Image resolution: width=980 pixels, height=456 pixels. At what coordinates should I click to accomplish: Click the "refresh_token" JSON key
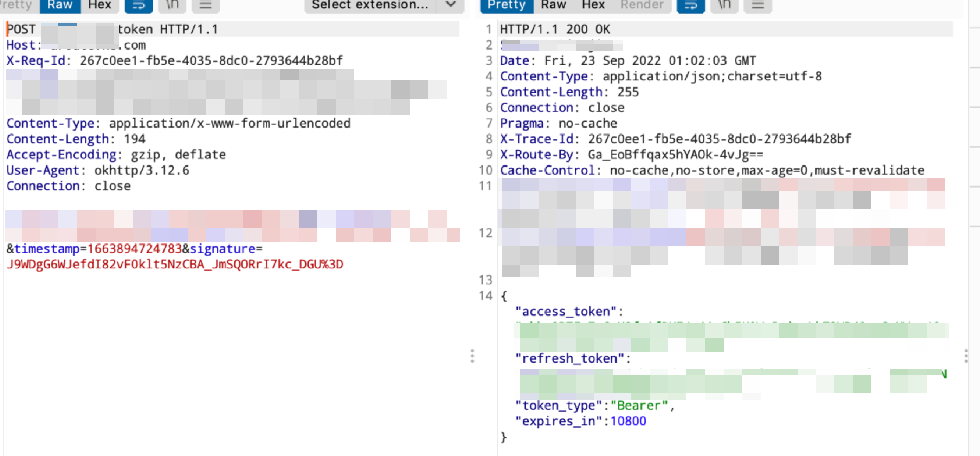(x=569, y=358)
